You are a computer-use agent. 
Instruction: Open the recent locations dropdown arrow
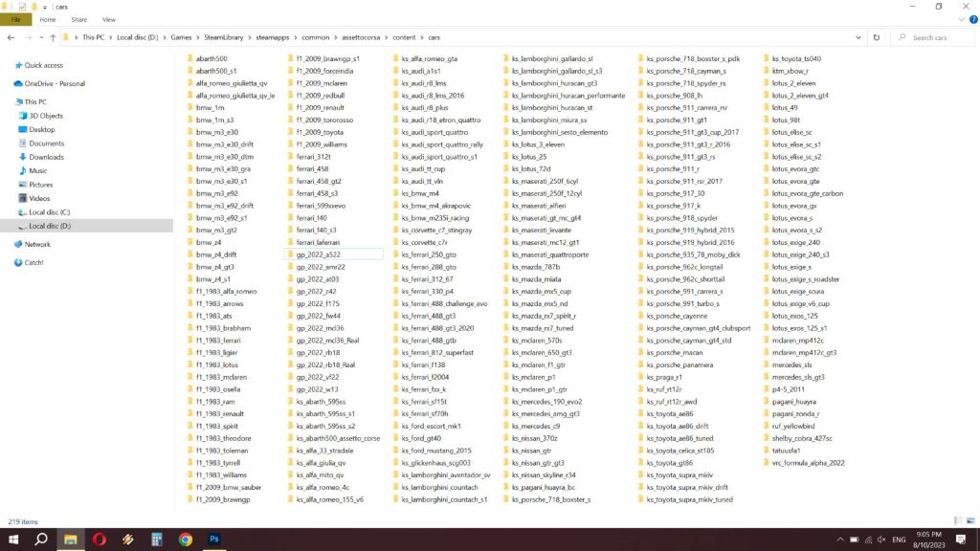coord(41,37)
